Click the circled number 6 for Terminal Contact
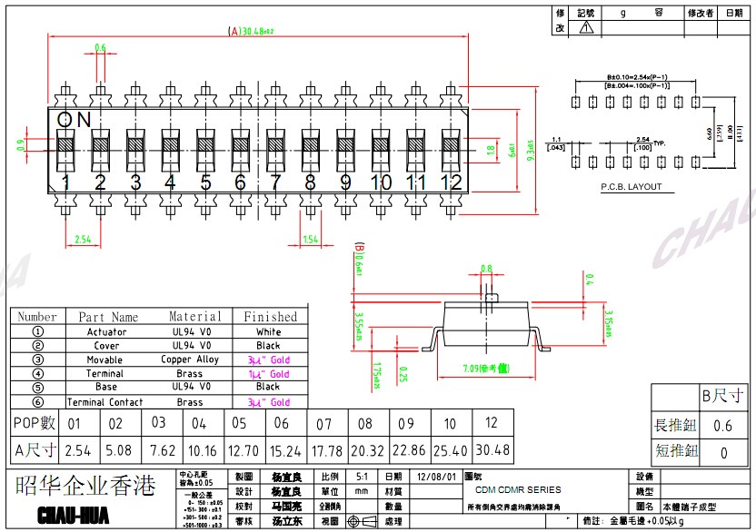This screenshot has width=756, height=532. (37, 402)
